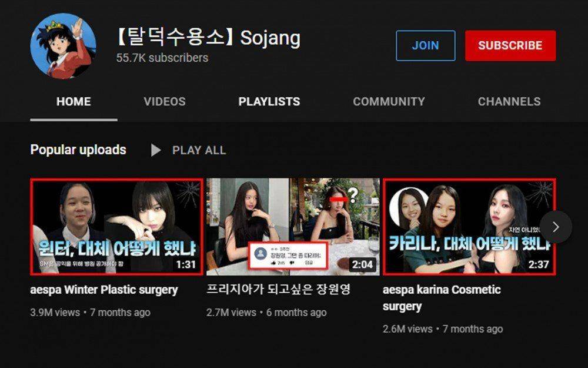588x368 pixels.
Task: Subscribe to the Sojang channel
Action: tap(510, 45)
